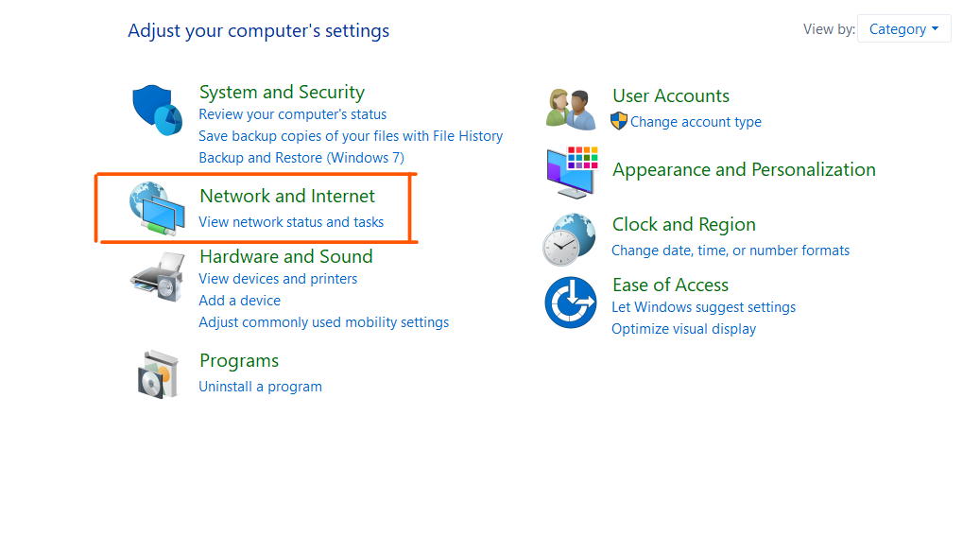Open View devices and printers

[278, 279]
